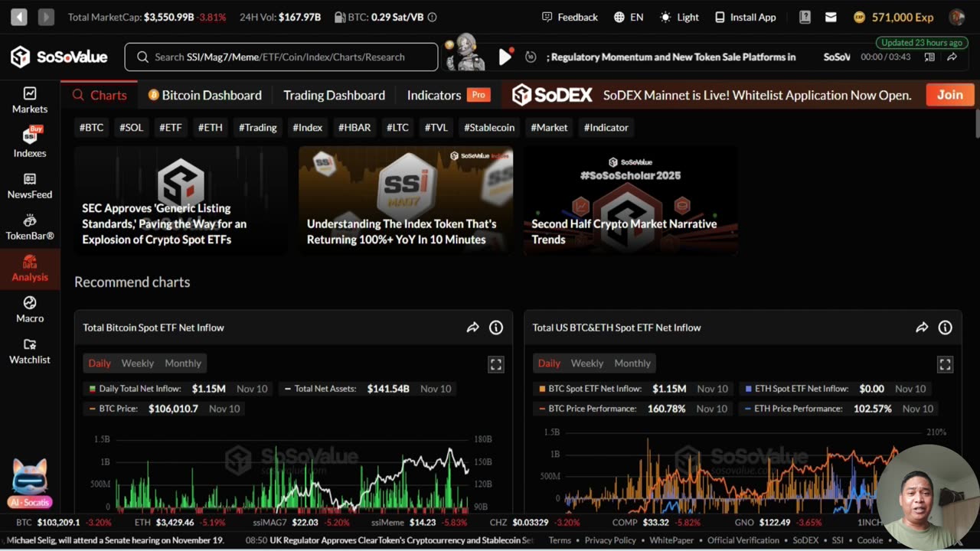
Task: Open the Macro sidebar section
Action: 30,310
